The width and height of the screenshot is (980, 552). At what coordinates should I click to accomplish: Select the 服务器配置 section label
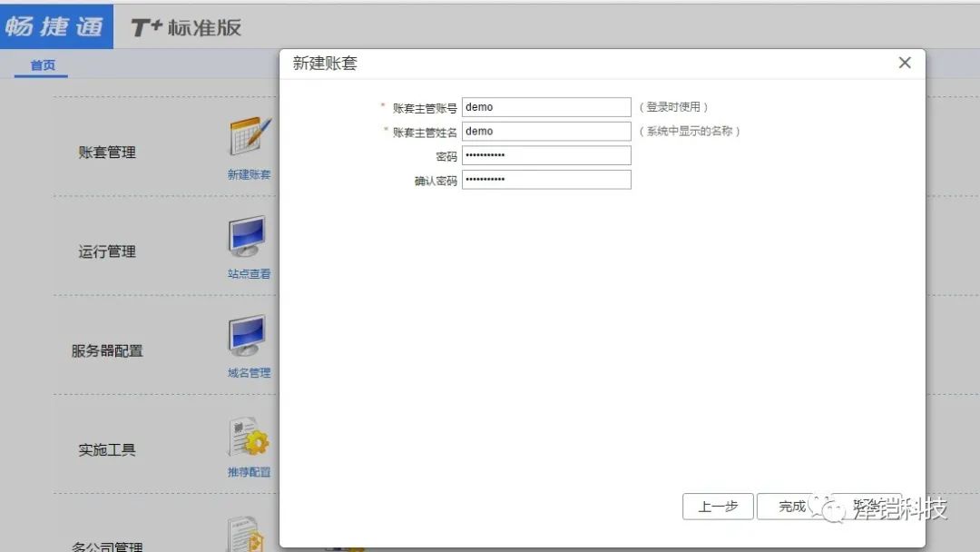pos(107,350)
